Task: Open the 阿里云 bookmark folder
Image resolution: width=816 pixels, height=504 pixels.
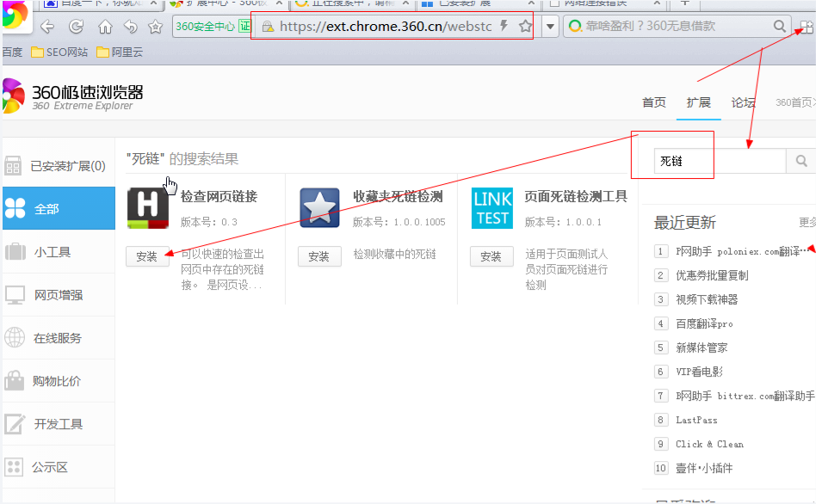Action: [120, 52]
